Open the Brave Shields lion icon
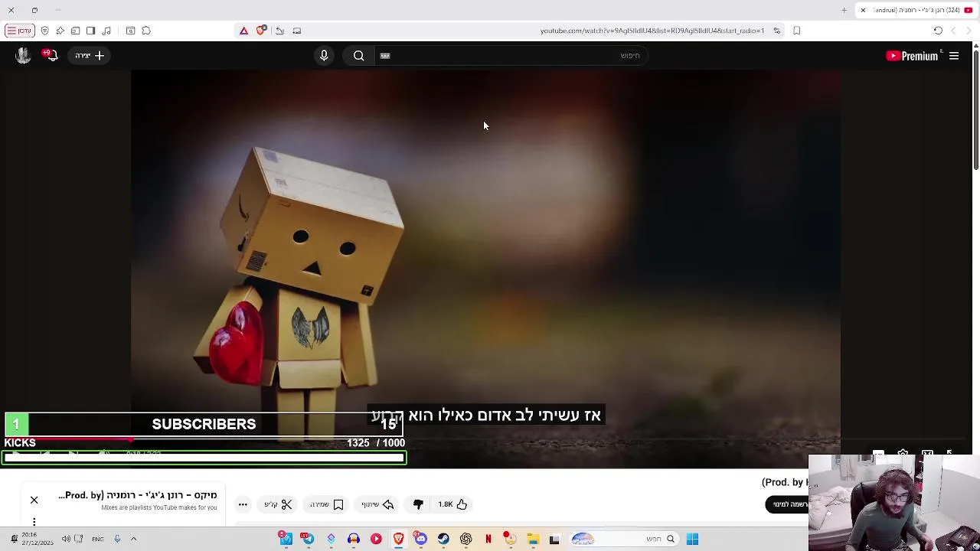 point(261,31)
